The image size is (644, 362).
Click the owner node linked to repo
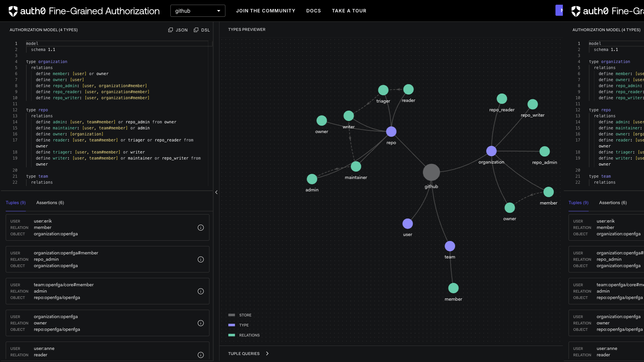point(322,120)
